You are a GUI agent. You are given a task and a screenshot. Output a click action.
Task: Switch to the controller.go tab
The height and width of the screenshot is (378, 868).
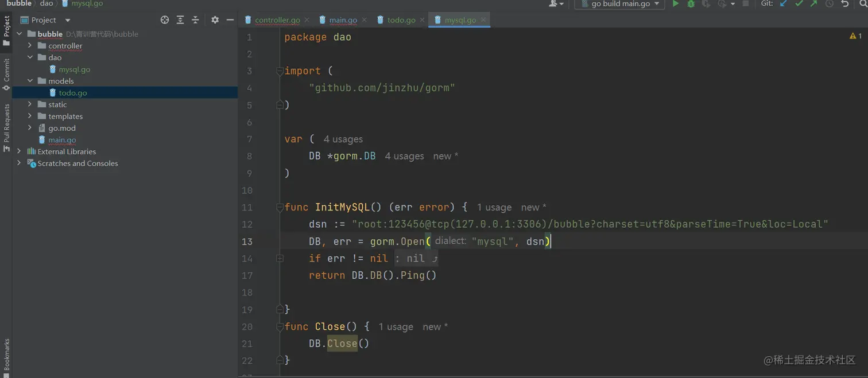(x=277, y=20)
